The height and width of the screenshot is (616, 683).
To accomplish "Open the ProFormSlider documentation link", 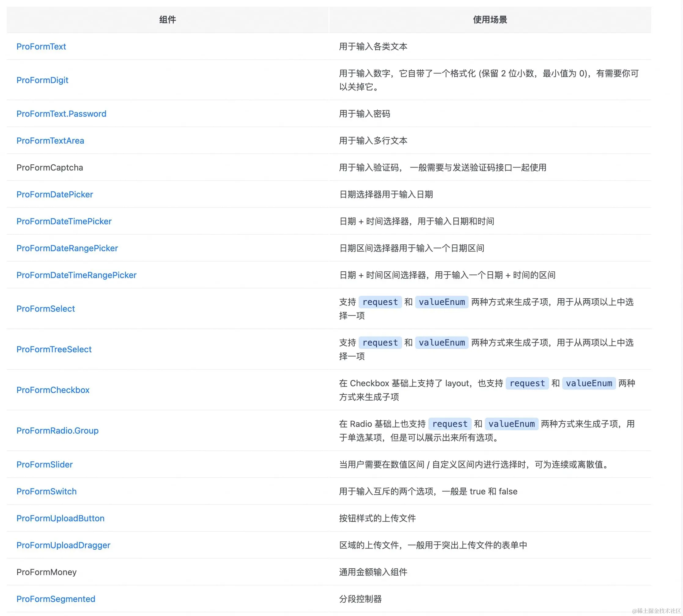I will [x=44, y=464].
